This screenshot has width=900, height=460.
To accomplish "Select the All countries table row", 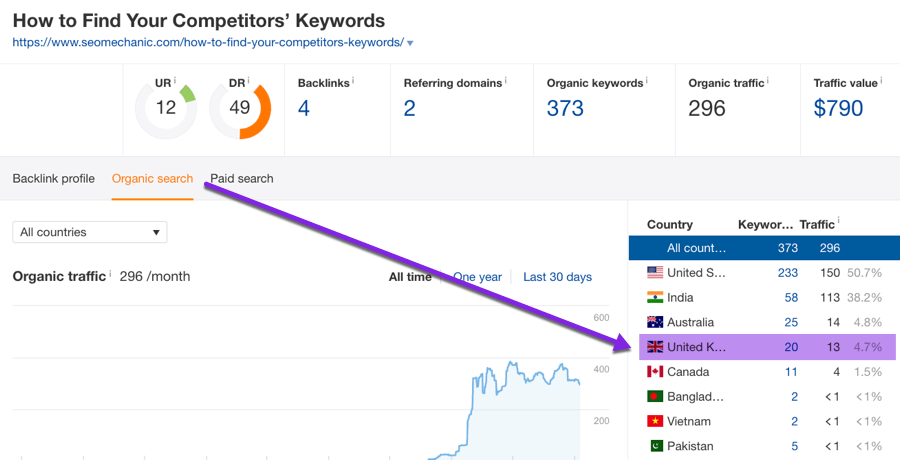I will [x=764, y=248].
